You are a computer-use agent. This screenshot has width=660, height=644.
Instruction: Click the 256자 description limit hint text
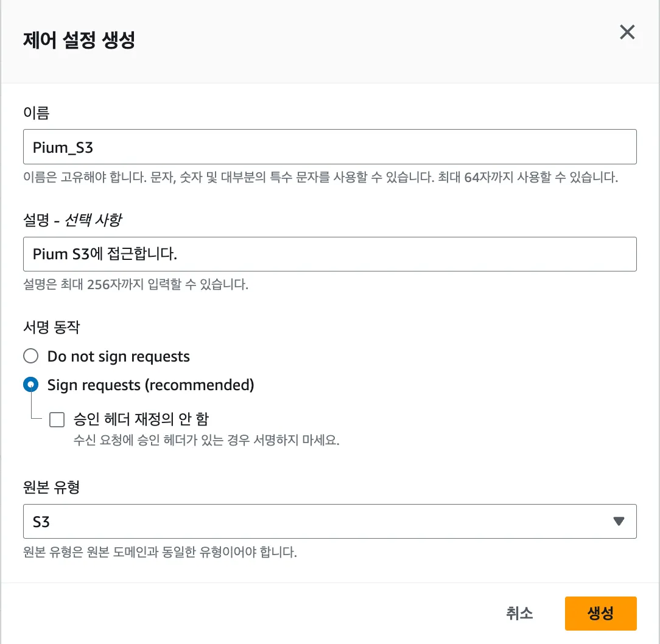tap(135, 284)
